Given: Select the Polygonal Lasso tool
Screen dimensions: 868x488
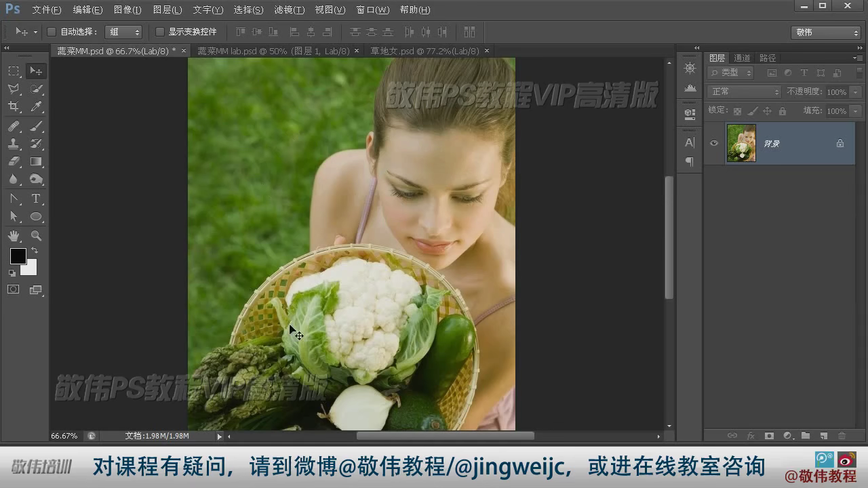Looking at the screenshot, I should (x=14, y=89).
